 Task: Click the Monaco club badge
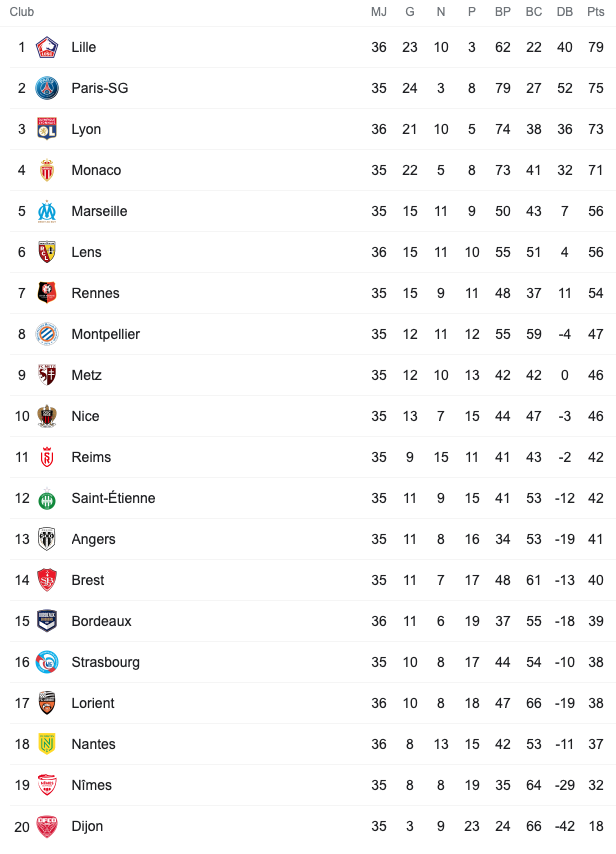click(47, 170)
